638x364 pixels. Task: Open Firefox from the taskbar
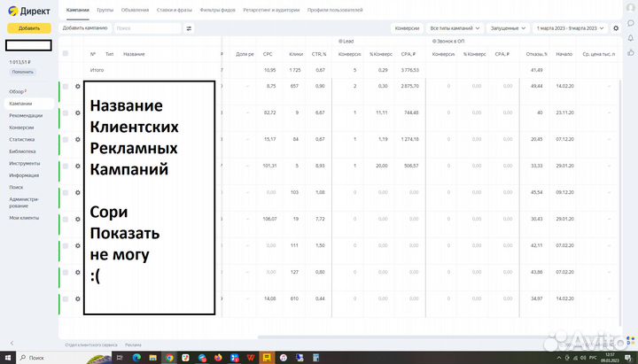click(x=218, y=358)
